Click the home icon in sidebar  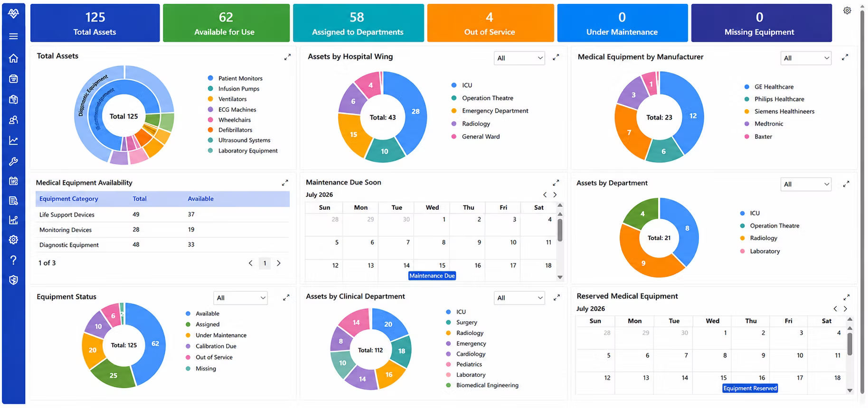coord(13,58)
